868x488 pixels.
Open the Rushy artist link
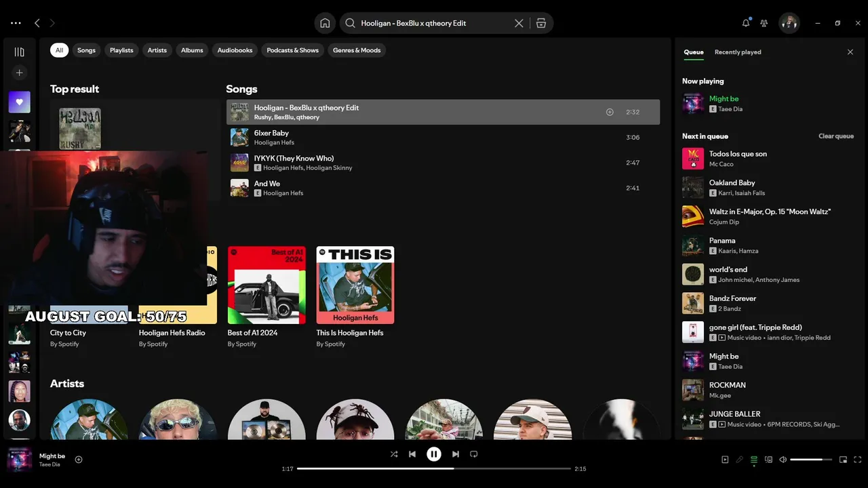(262, 117)
